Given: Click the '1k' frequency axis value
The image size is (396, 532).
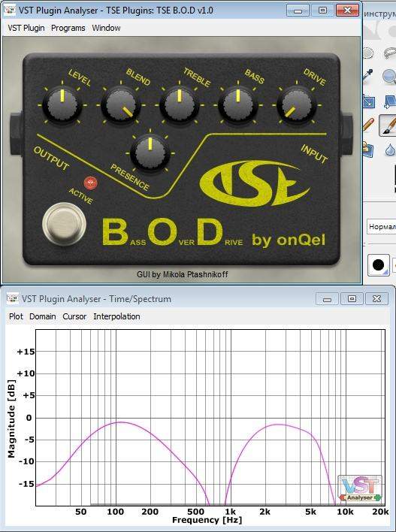Looking at the screenshot, I should pyautogui.click(x=231, y=512).
